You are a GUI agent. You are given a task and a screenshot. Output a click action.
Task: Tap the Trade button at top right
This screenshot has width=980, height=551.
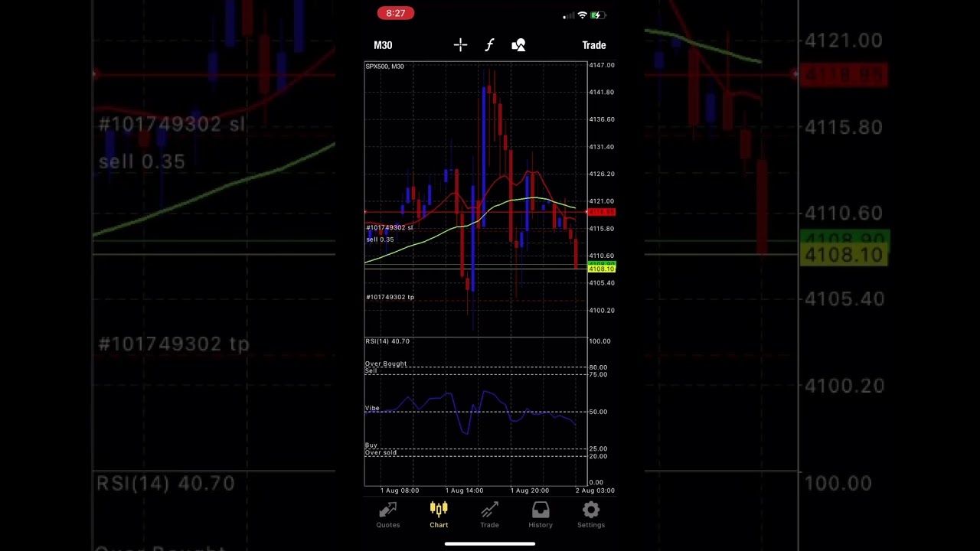(x=594, y=45)
